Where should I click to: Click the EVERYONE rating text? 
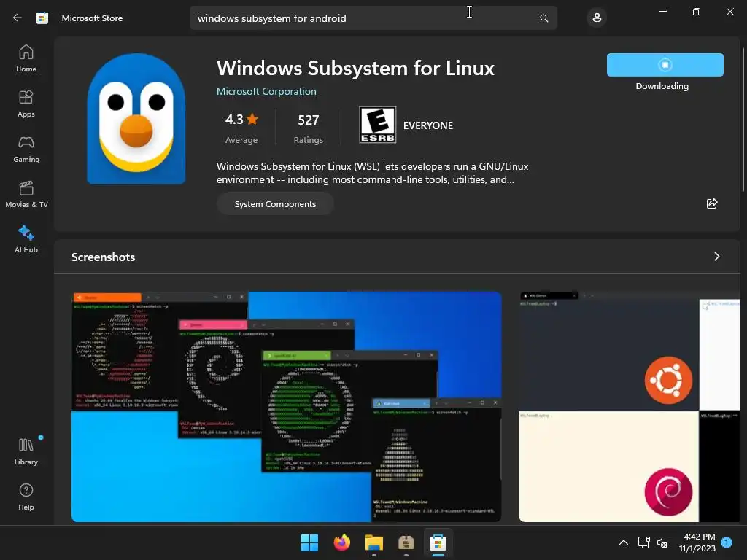tap(427, 125)
